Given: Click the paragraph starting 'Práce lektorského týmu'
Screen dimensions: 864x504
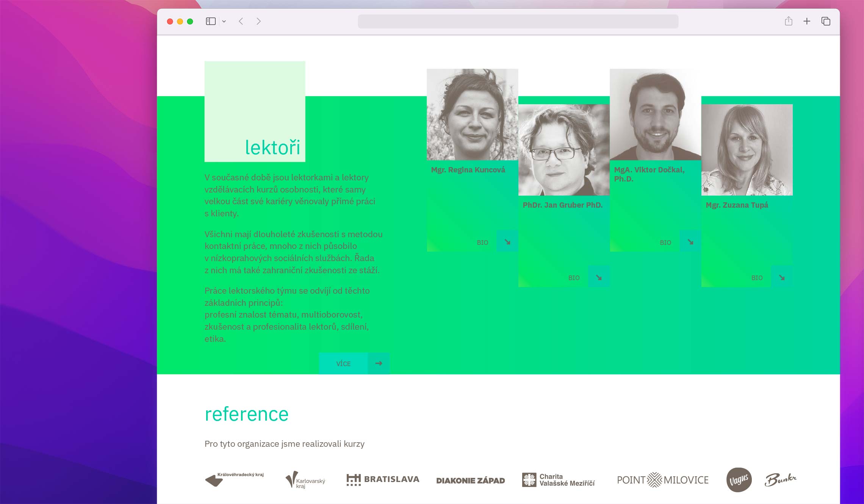Looking at the screenshot, I should [x=287, y=315].
